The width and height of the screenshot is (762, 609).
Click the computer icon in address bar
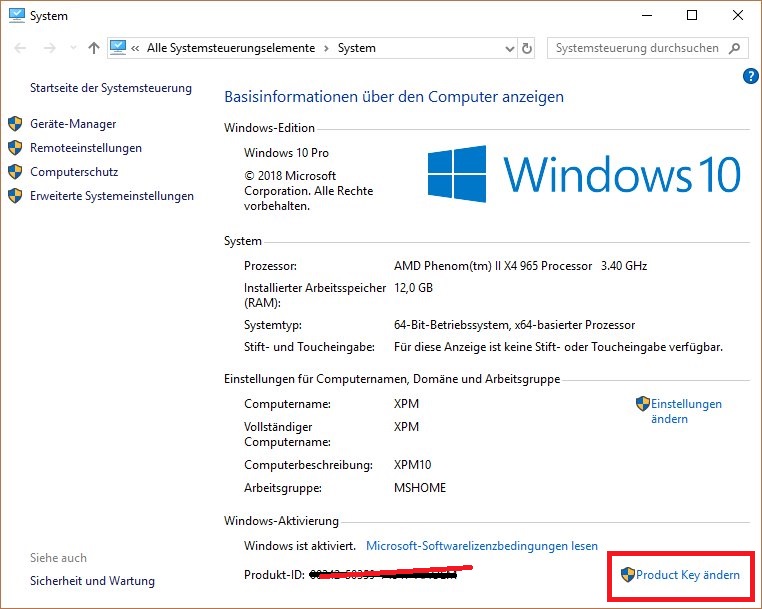(x=118, y=48)
